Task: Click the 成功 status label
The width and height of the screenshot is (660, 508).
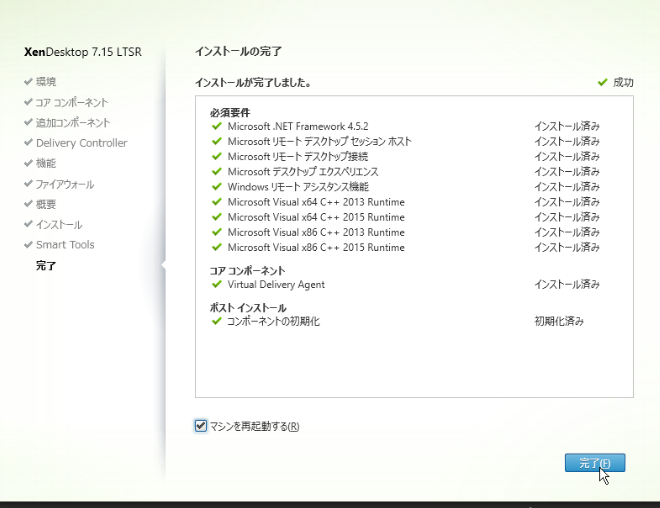Action: tap(623, 82)
